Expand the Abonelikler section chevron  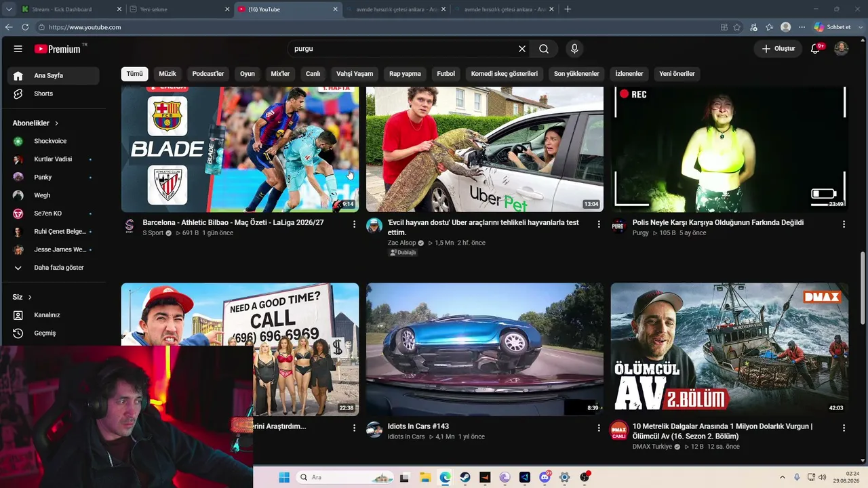pyautogui.click(x=56, y=123)
